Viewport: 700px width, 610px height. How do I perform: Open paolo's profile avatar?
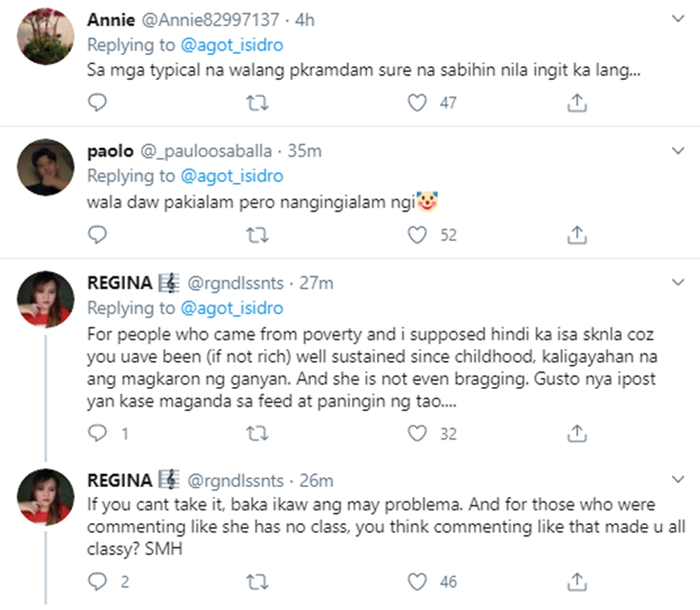coord(46,167)
